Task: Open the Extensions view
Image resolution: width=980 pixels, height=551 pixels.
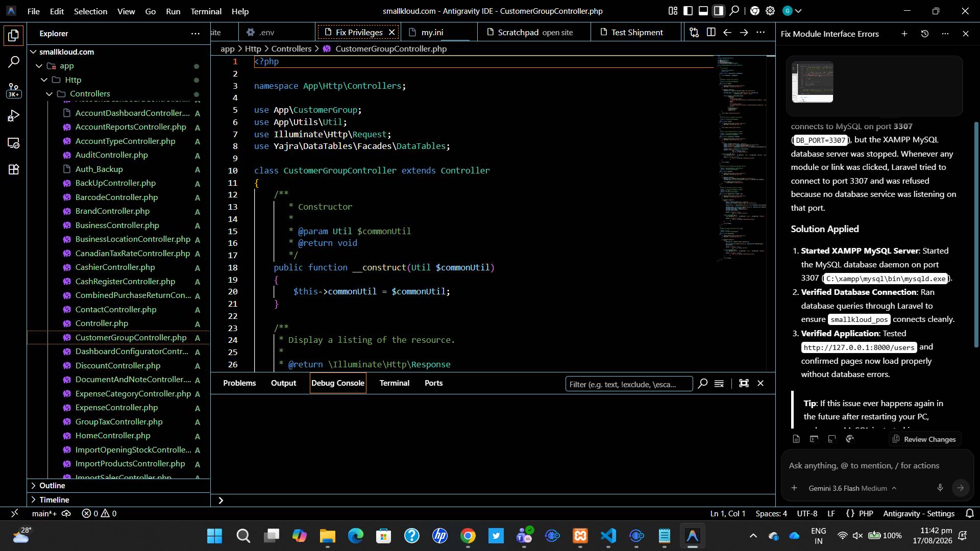Action: [x=14, y=170]
